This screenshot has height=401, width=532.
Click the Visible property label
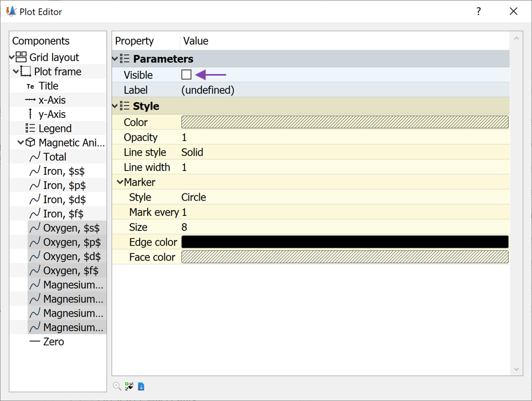click(138, 75)
